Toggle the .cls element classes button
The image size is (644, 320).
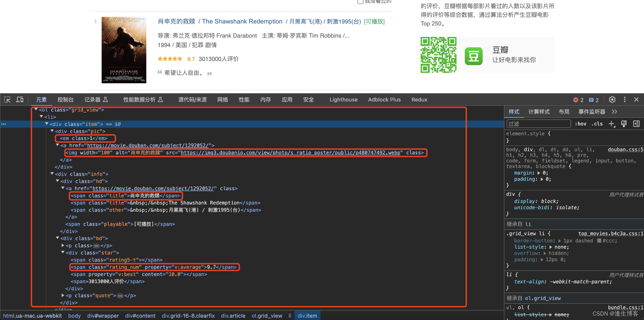tap(597, 124)
